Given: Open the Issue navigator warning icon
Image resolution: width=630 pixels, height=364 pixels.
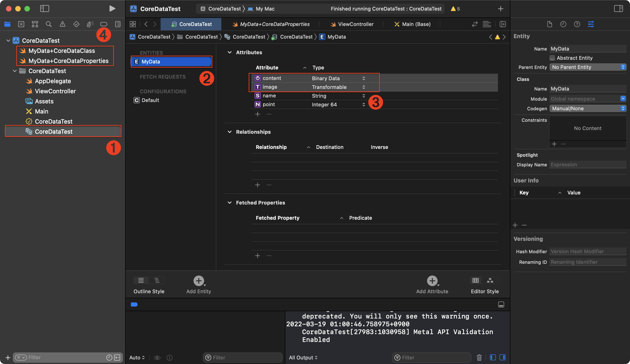Looking at the screenshot, I should [63, 24].
